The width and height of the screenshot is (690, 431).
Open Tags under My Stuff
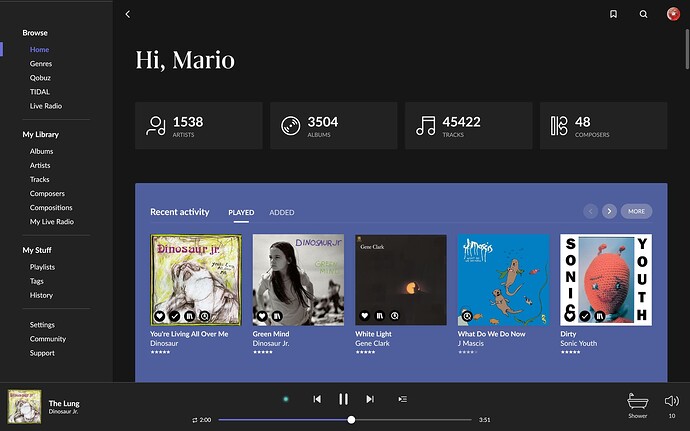point(37,281)
